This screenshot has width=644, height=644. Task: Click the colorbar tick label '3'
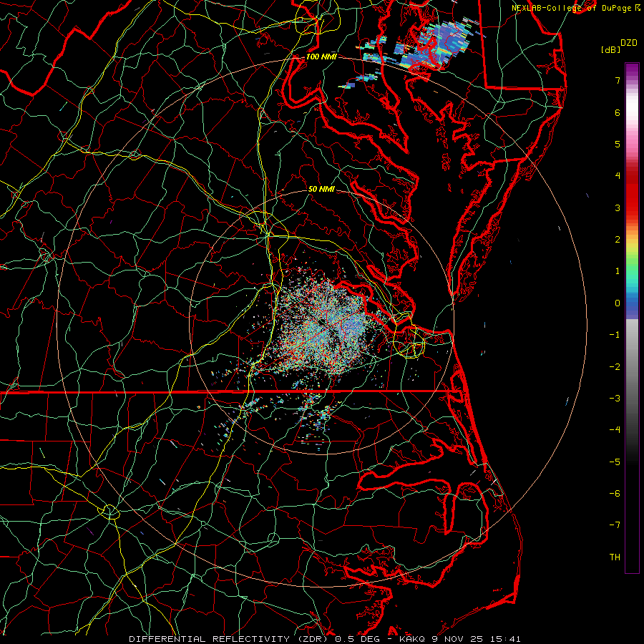(618, 208)
